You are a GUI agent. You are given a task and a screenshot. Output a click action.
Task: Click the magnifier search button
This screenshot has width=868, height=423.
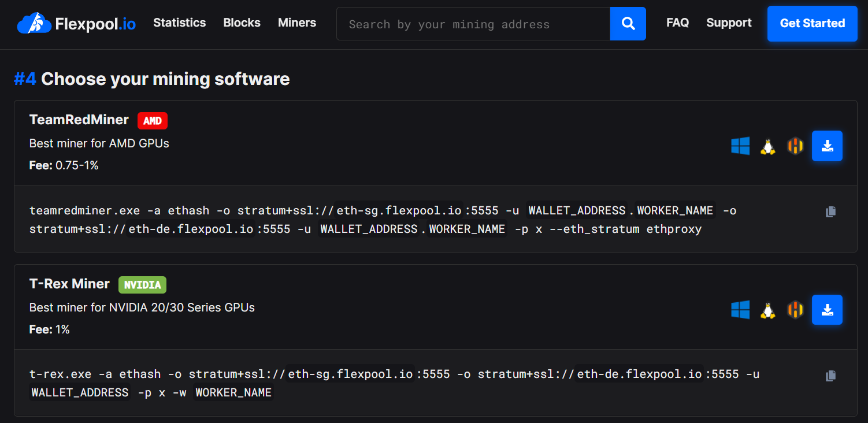628,24
